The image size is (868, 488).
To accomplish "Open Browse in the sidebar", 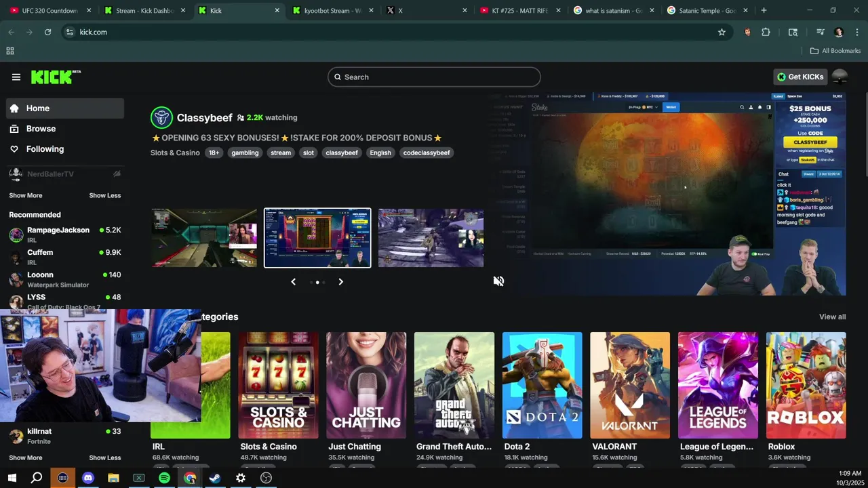I will coord(65,129).
